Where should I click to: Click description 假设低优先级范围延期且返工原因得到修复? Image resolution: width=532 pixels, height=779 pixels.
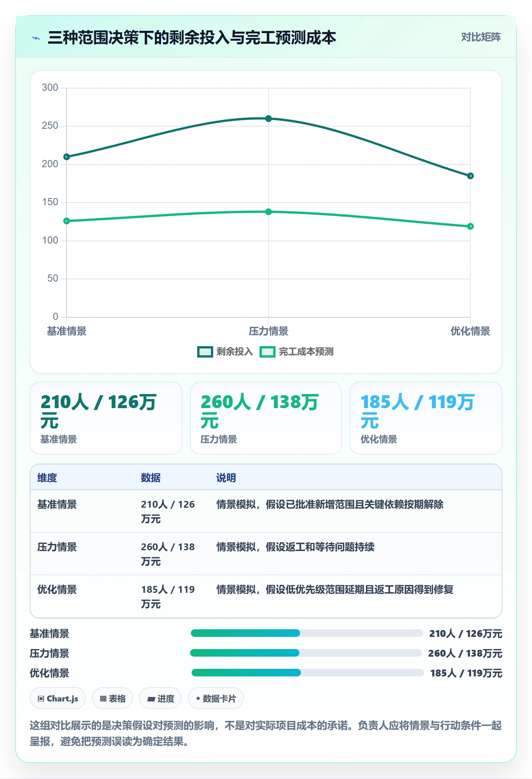point(359,589)
